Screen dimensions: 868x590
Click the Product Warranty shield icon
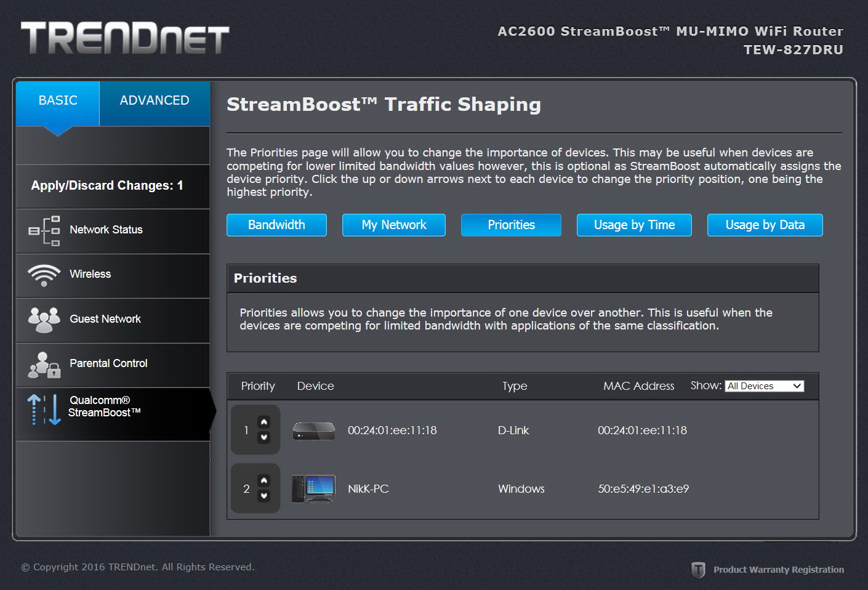pos(698,570)
